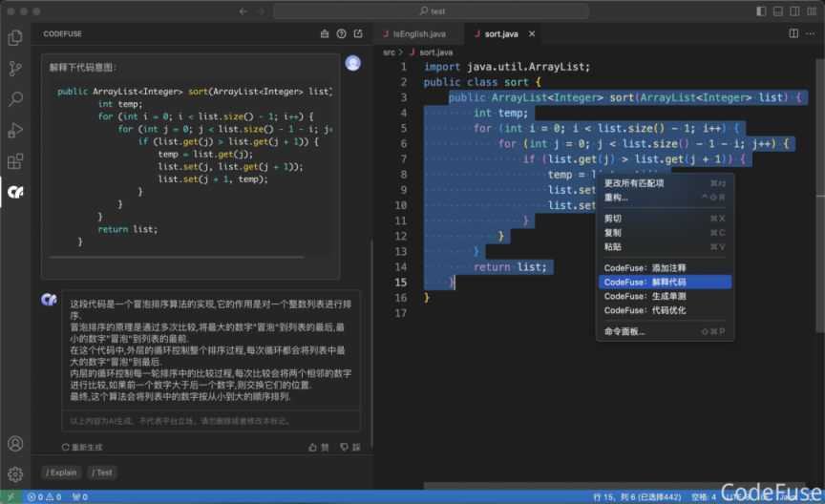This screenshot has width=825, height=504.
Task: Click src in the breadcrumb
Action: click(x=389, y=52)
